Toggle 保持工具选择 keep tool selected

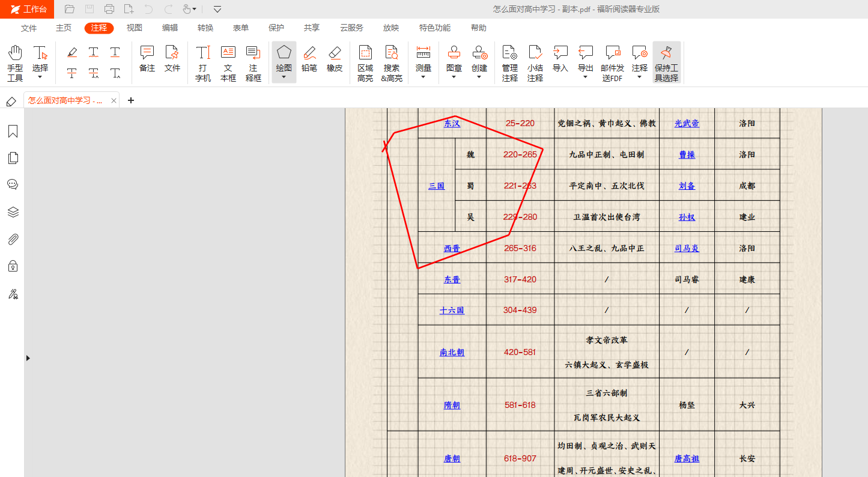(666, 62)
